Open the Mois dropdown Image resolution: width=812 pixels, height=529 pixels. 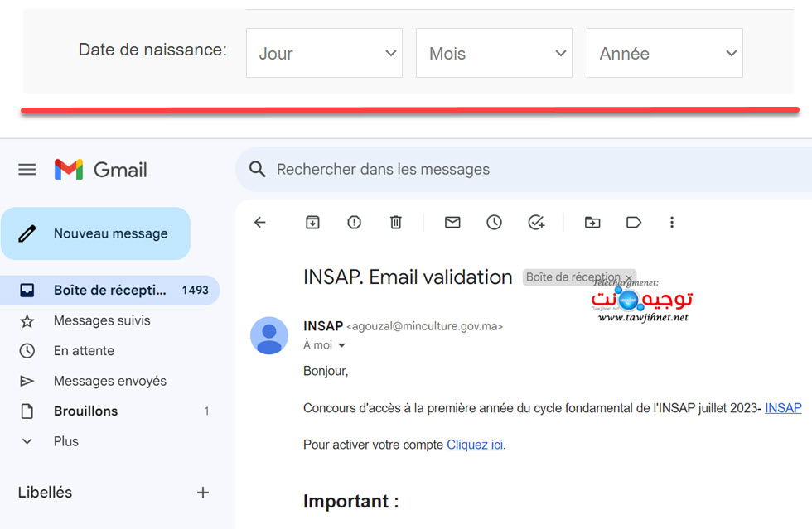coord(494,53)
